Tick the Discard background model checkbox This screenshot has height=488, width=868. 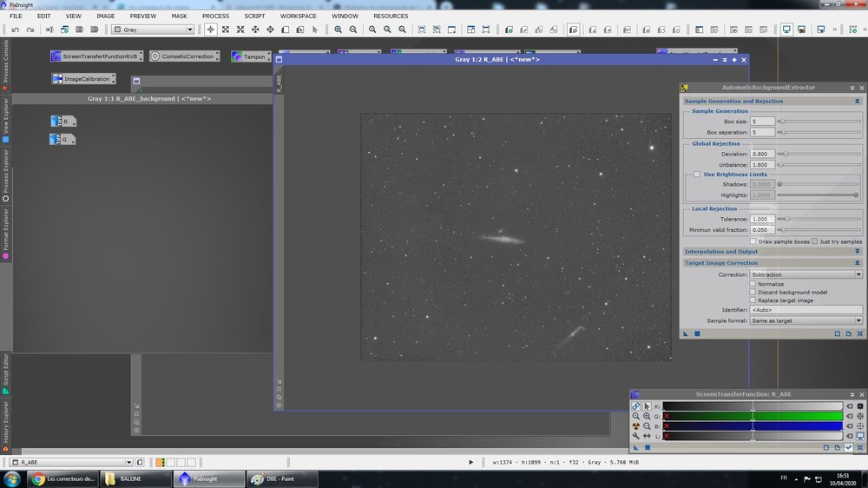(x=753, y=293)
